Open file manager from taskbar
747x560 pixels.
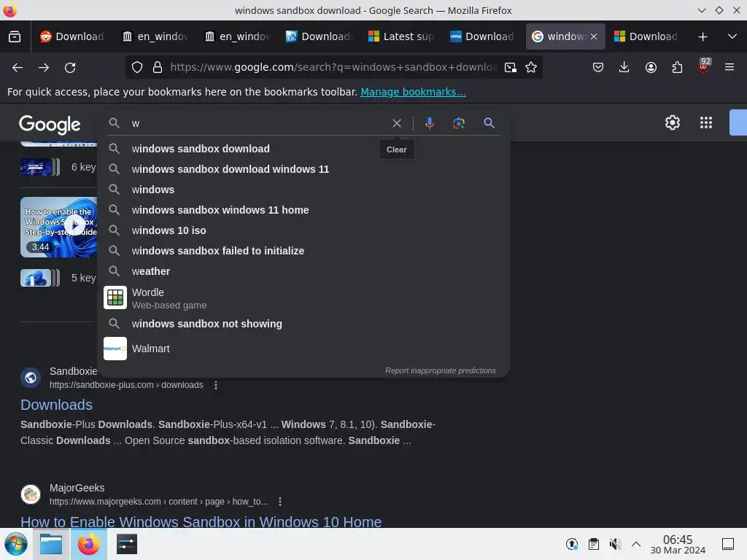[51, 544]
